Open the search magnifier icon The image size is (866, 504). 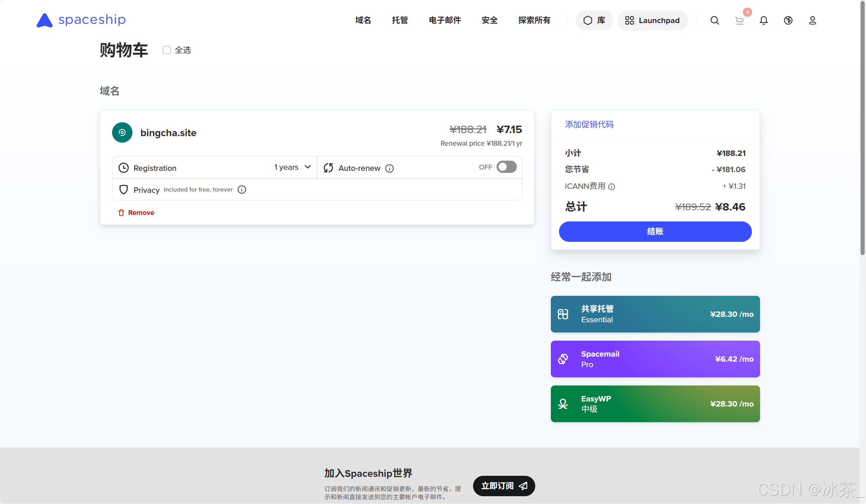(x=715, y=20)
